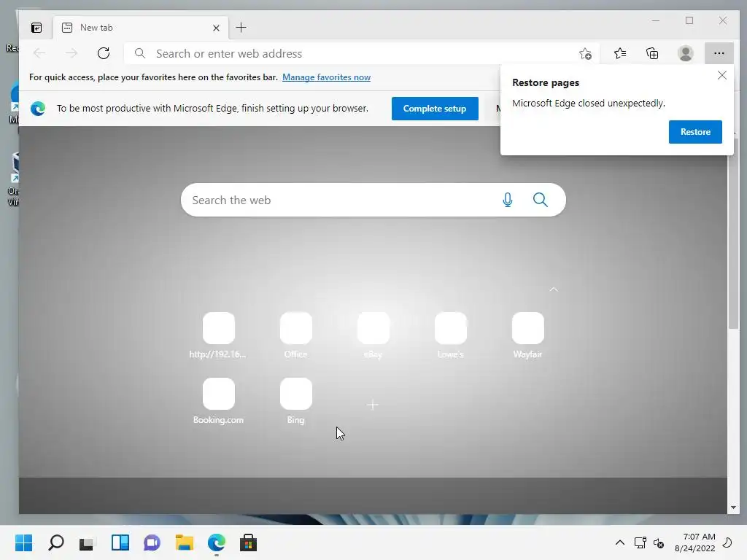747x560 pixels.
Task: Open Microsoft Store from taskbar
Action: 248,542
